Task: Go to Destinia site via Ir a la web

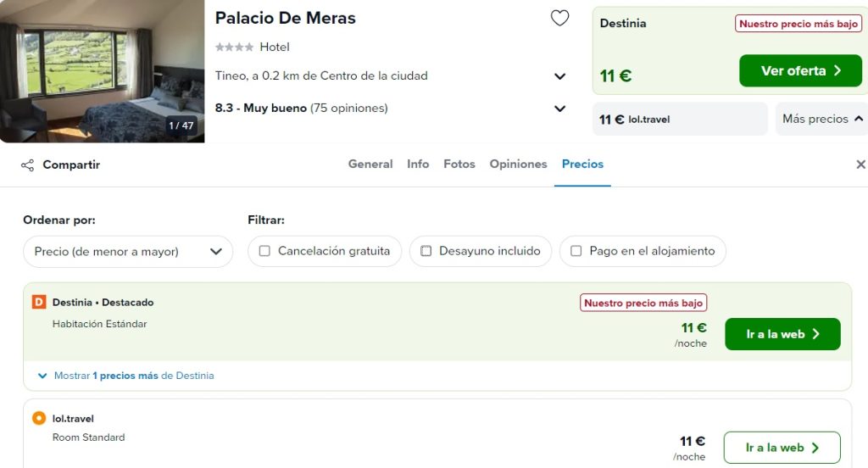Action: click(x=782, y=334)
